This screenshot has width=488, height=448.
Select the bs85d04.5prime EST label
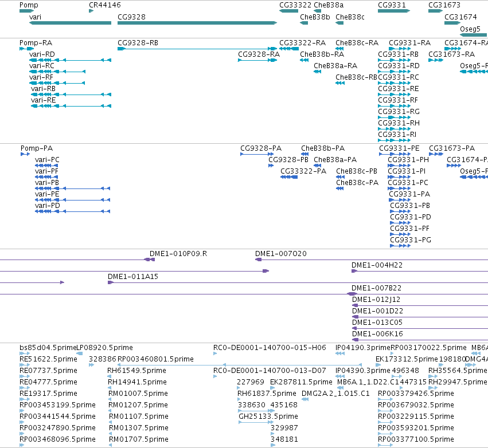48,348
